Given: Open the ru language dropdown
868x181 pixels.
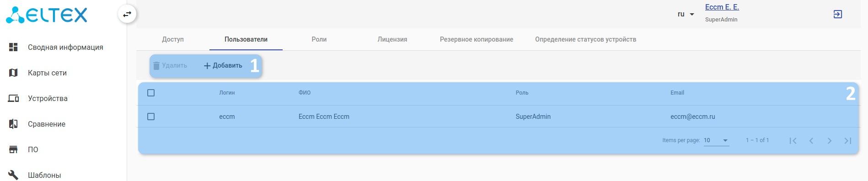Looking at the screenshot, I should (x=686, y=14).
